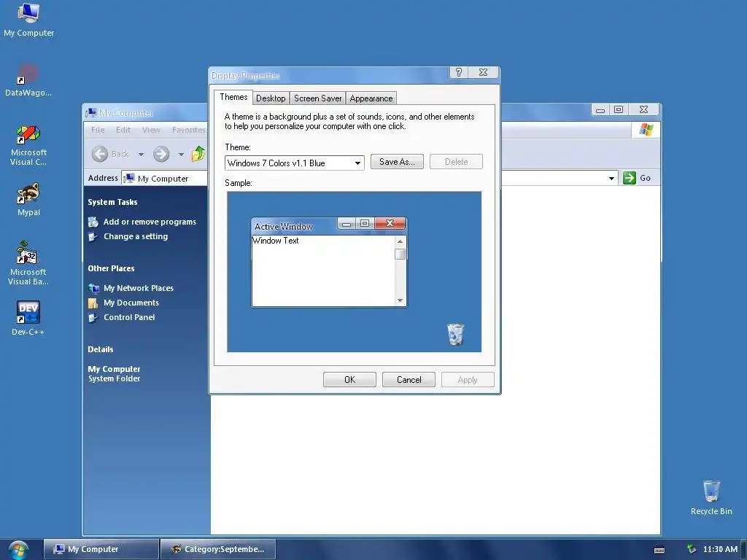Open the Theme combo box dropdown
Screen dimensions: 747x560
[357, 163]
